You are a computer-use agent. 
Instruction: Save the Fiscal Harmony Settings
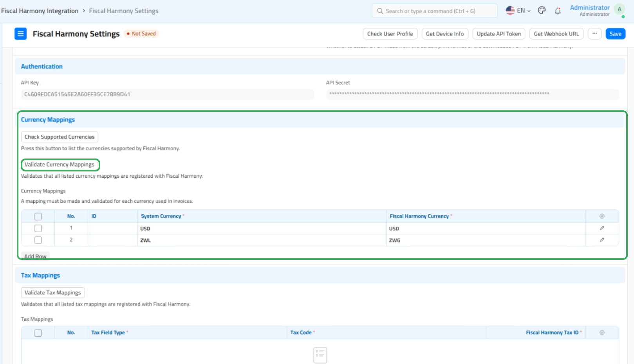pos(615,34)
